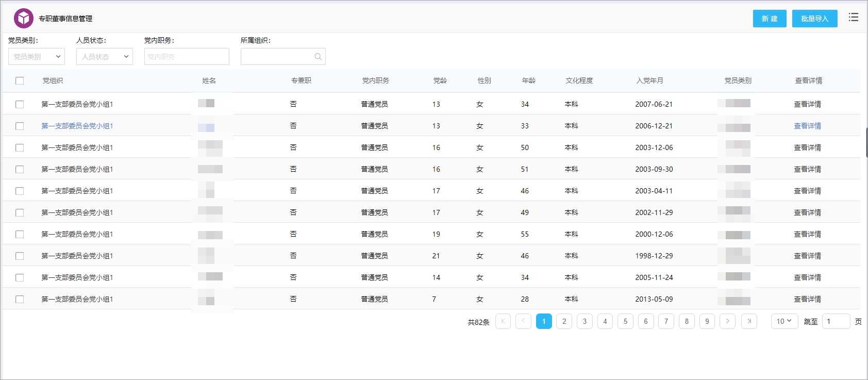Open 查看详情 for the 2000-12-06 row
868x380 pixels.
tap(808, 234)
